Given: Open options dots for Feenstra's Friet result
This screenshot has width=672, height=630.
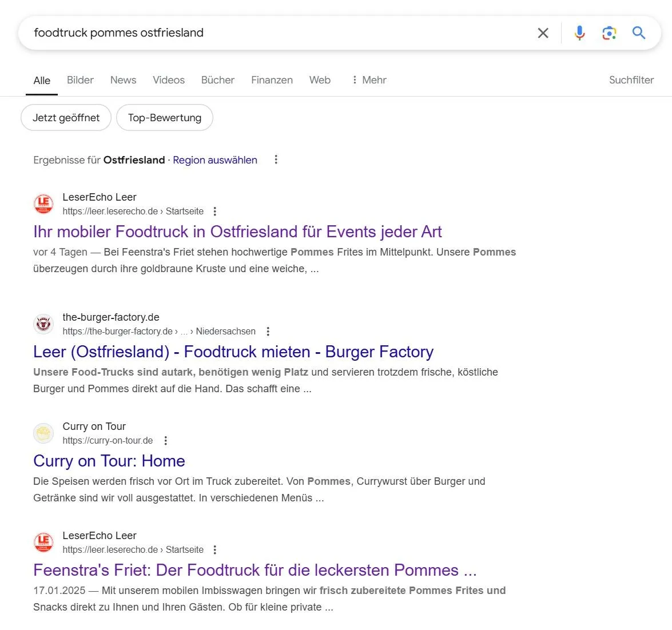Looking at the screenshot, I should click(214, 550).
